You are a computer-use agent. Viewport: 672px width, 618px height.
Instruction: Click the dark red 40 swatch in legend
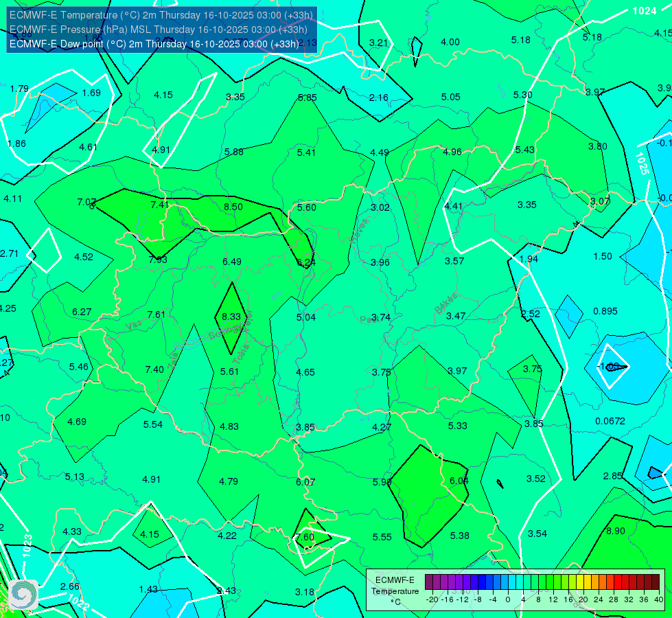coord(656,582)
